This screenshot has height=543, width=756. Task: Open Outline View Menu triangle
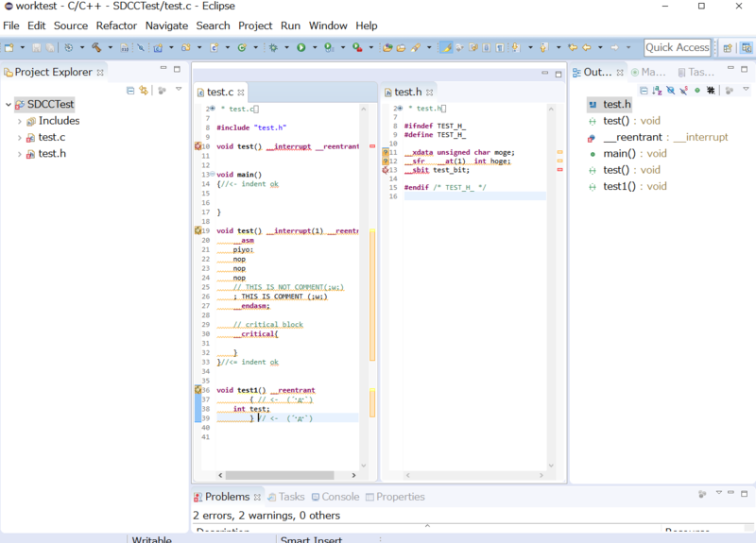[x=746, y=89]
